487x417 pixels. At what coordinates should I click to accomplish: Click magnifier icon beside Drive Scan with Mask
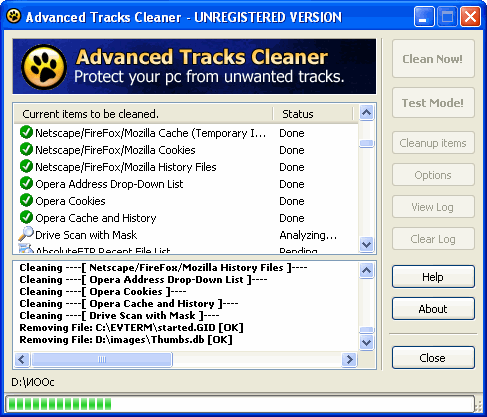pyautogui.click(x=26, y=234)
